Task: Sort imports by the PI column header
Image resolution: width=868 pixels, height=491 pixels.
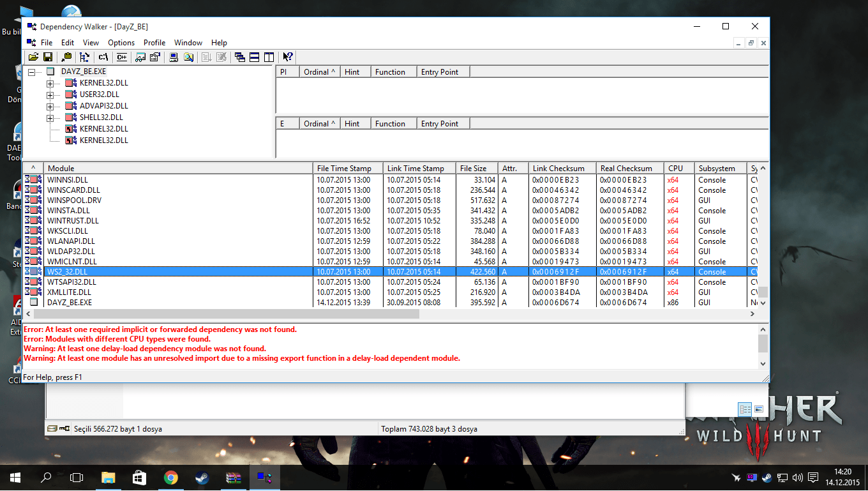Action: (288, 72)
